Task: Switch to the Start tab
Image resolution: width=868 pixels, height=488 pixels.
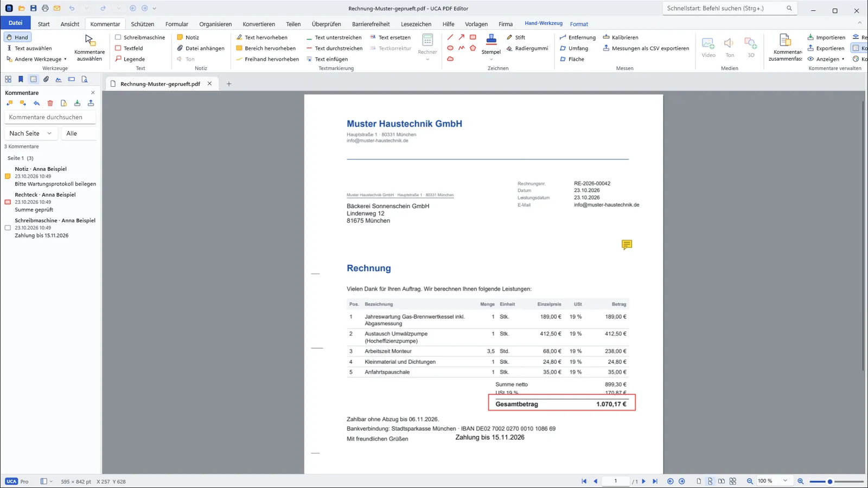Action: tap(44, 24)
